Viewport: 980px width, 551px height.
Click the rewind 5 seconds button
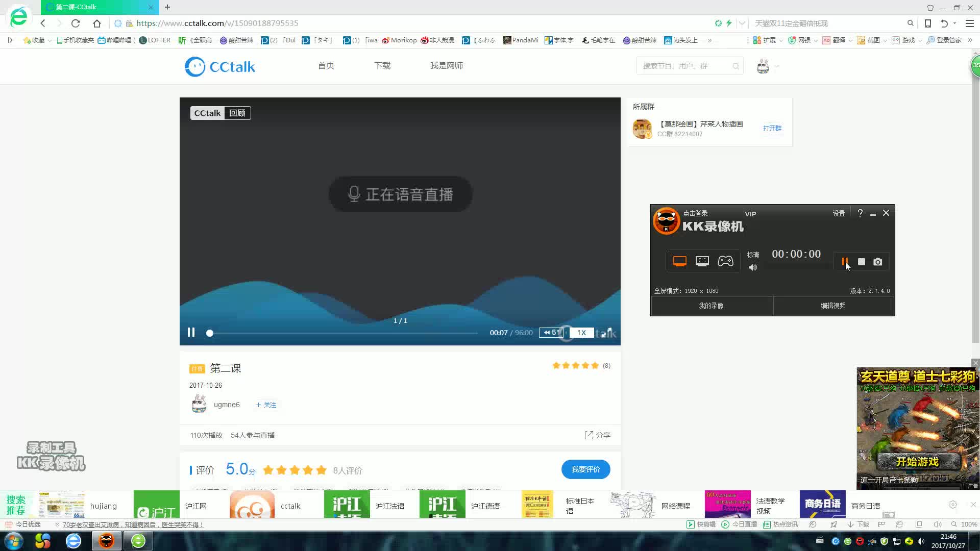[551, 333]
